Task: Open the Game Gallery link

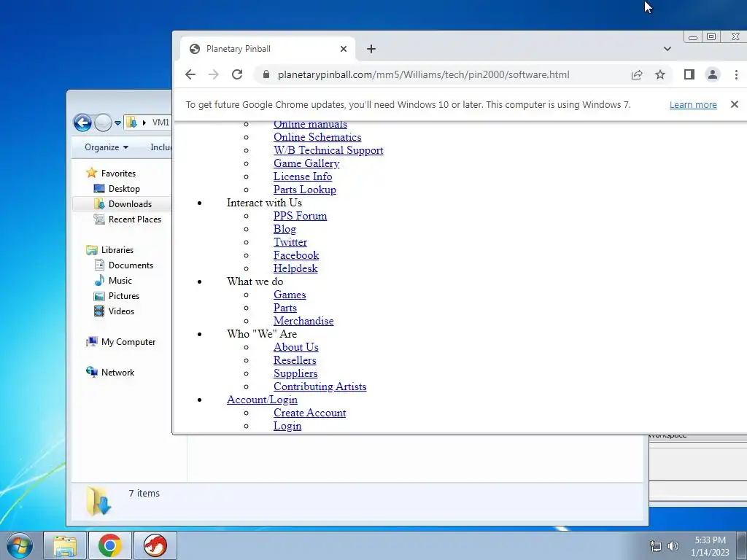Action: click(x=306, y=163)
